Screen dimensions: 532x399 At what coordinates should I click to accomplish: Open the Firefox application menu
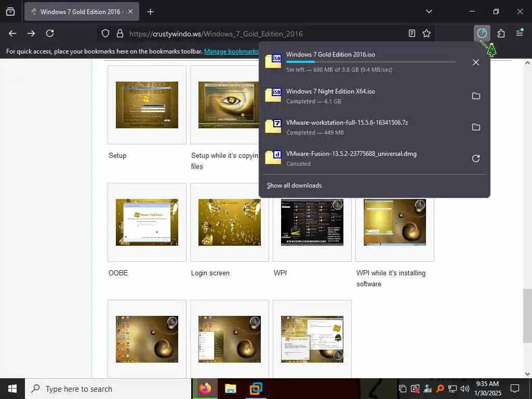tap(520, 33)
